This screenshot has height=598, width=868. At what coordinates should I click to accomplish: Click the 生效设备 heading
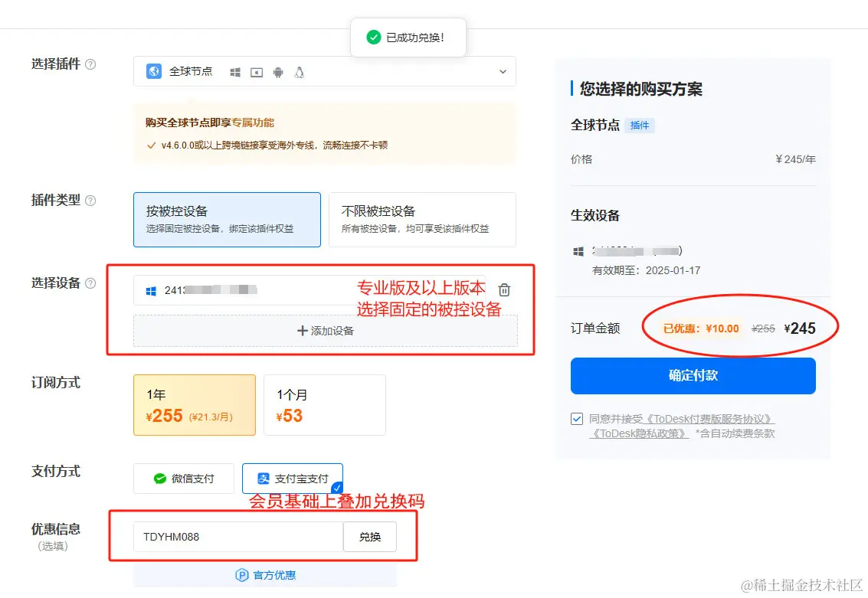click(x=595, y=216)
